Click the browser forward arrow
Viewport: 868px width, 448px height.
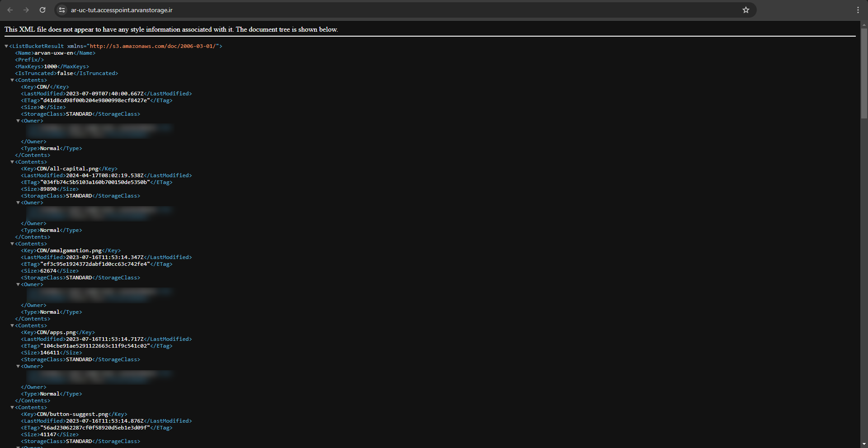point(26,10)
